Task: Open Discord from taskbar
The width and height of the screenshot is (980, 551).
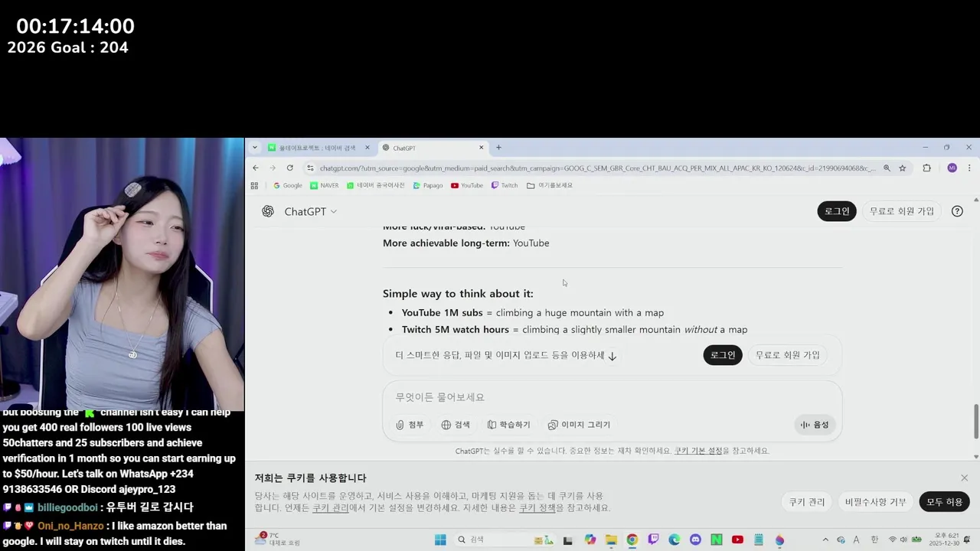Action: [x=695, y=540]
